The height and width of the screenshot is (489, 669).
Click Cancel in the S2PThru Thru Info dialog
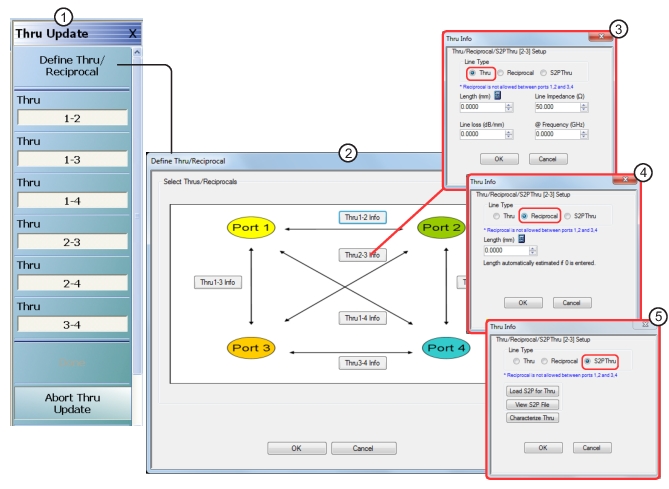click(x=592, y=448)
